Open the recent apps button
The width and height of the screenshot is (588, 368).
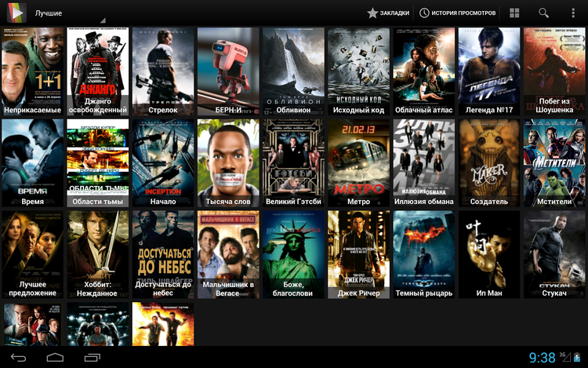coord(92,358)
